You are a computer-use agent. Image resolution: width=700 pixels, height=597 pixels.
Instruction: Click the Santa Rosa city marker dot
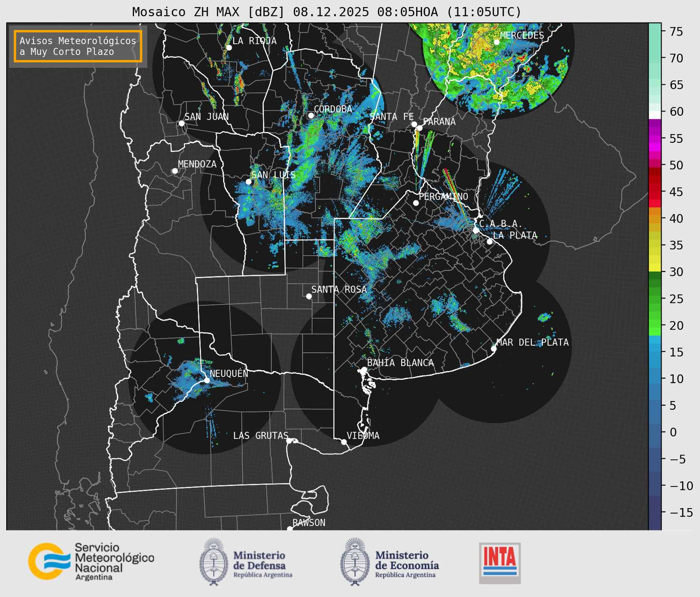click(x=309, y=296)
